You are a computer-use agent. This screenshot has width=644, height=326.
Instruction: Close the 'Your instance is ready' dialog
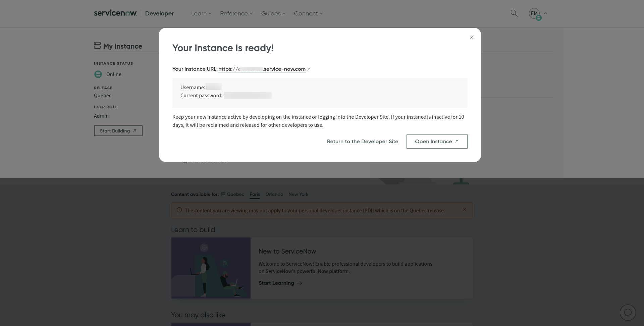(x=472, y=37)
